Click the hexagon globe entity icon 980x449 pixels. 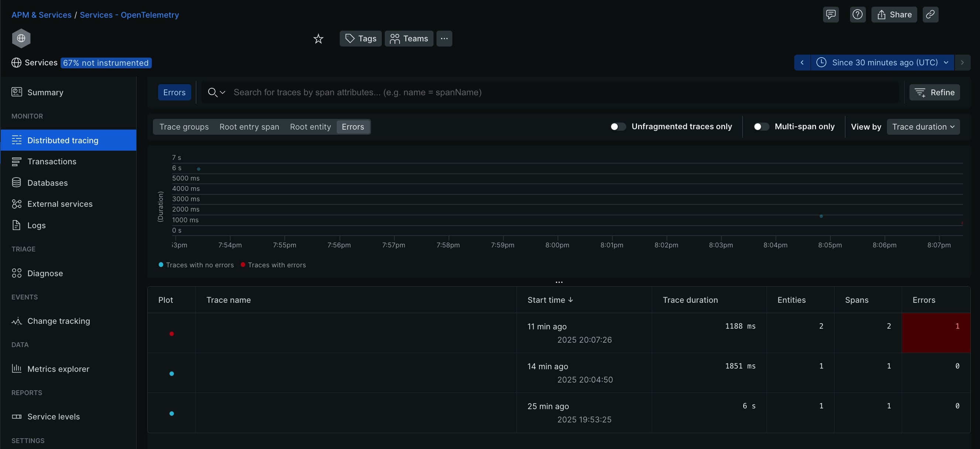[21, 38]
